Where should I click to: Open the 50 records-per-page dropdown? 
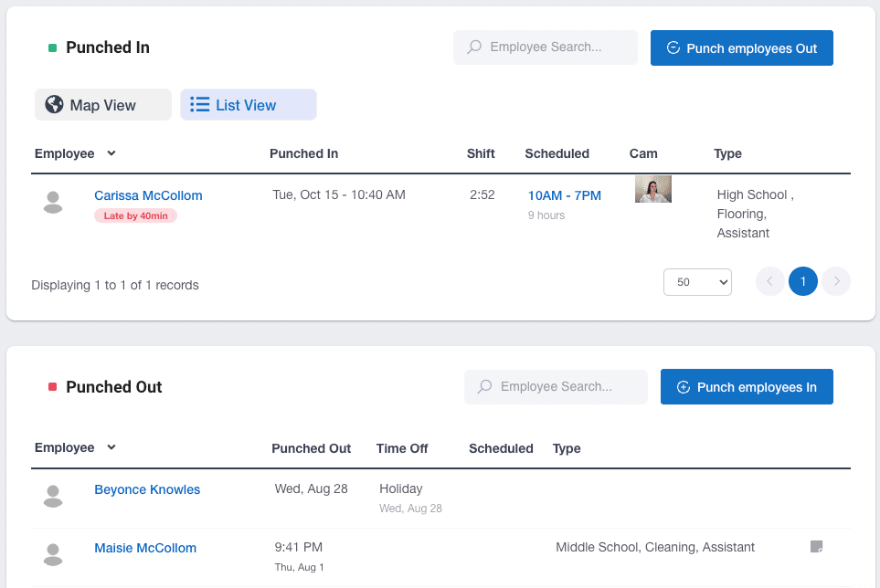697,282
